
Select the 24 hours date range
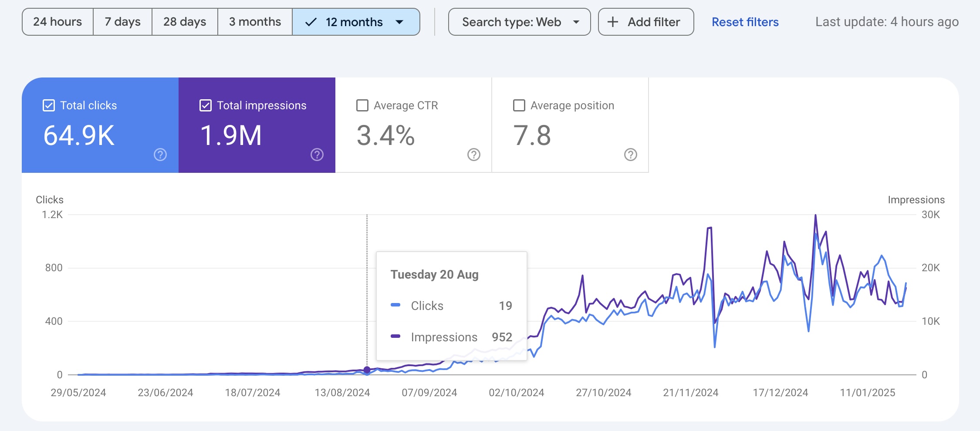(57, 22)
